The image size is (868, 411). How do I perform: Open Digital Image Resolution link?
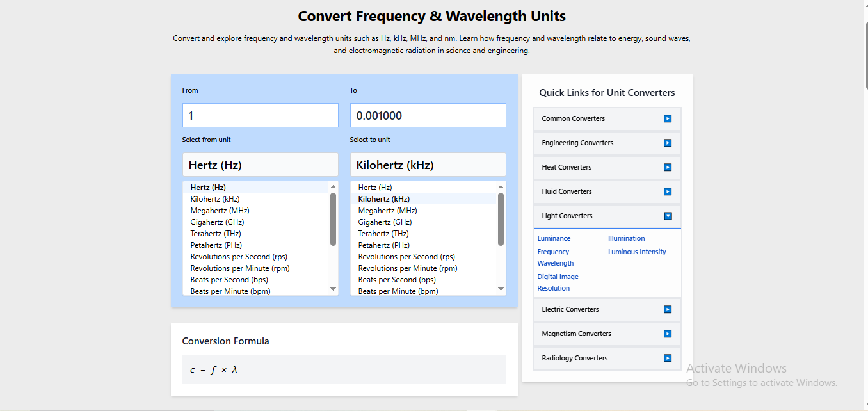[558, 282]
